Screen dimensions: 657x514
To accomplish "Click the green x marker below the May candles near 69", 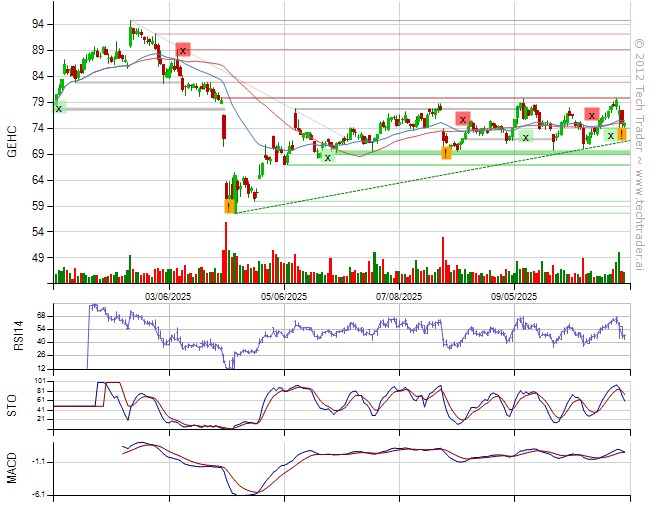I will pos(327,156).
